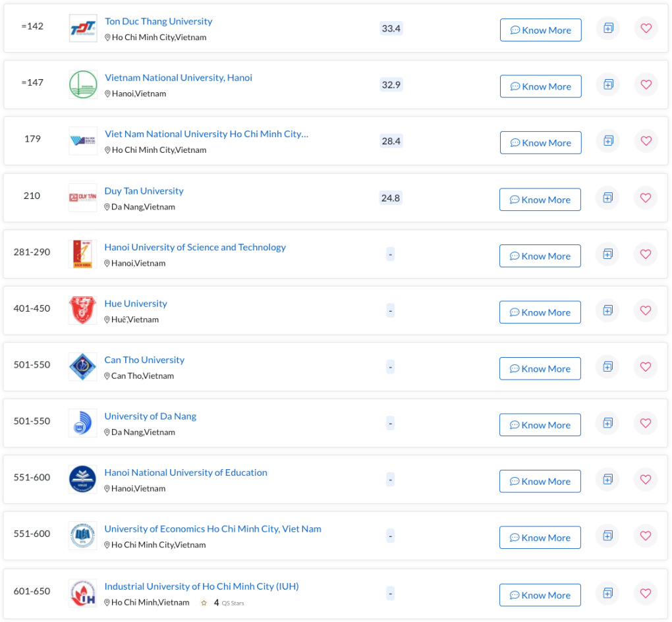Add Viet Nam National University HCMC to compare
Viewport: 672px width, 622px height.
pyautogui.click(x=608, y=141)
